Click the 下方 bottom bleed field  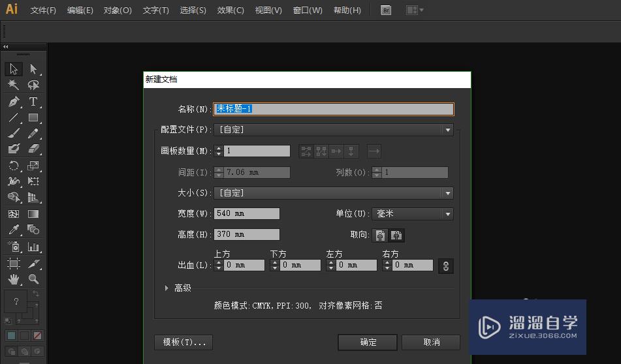(x=300, y=265)
